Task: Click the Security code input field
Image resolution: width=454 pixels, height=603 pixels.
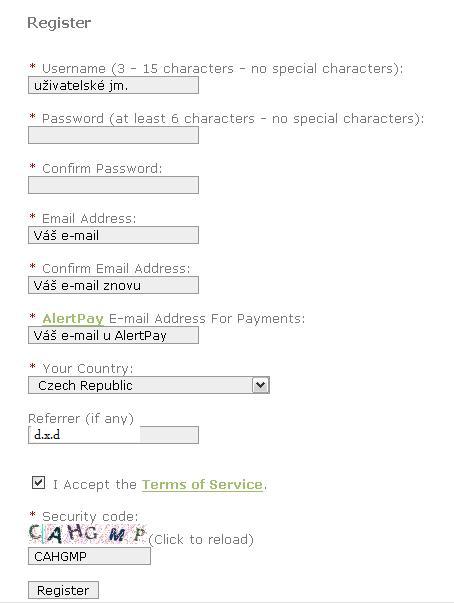Action: 89,556
